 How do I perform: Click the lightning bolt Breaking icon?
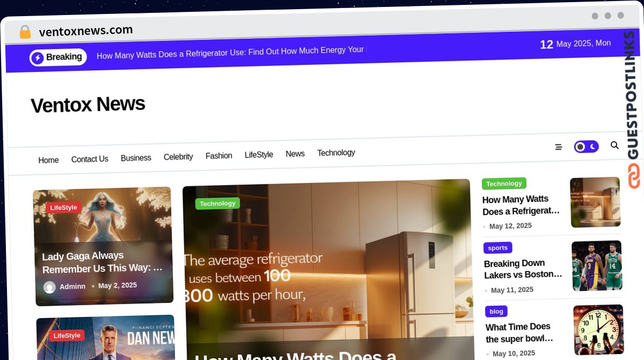coord(38,57)
